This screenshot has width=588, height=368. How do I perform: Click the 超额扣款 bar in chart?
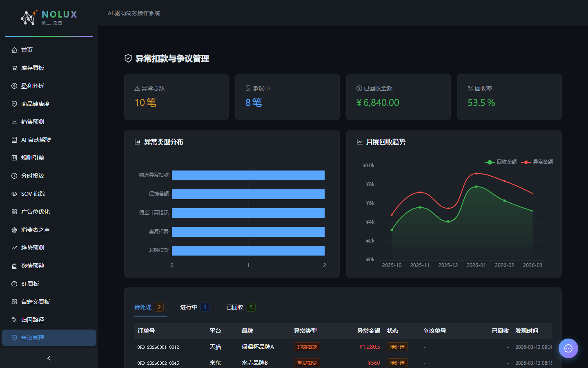[248, 251]
